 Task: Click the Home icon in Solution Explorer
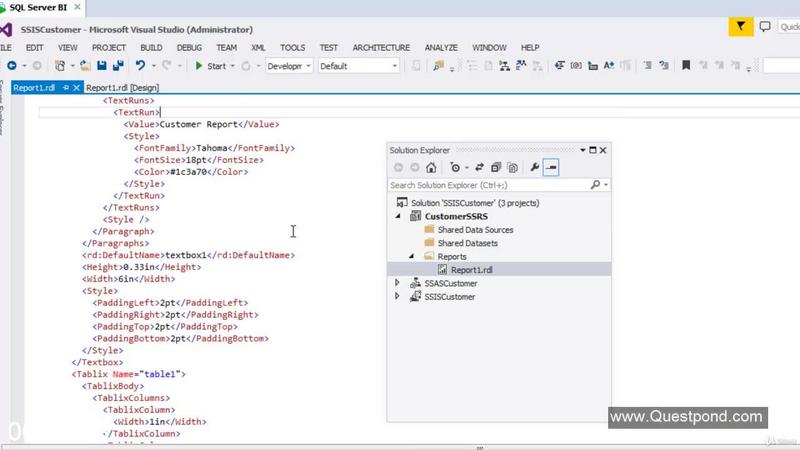431,167
